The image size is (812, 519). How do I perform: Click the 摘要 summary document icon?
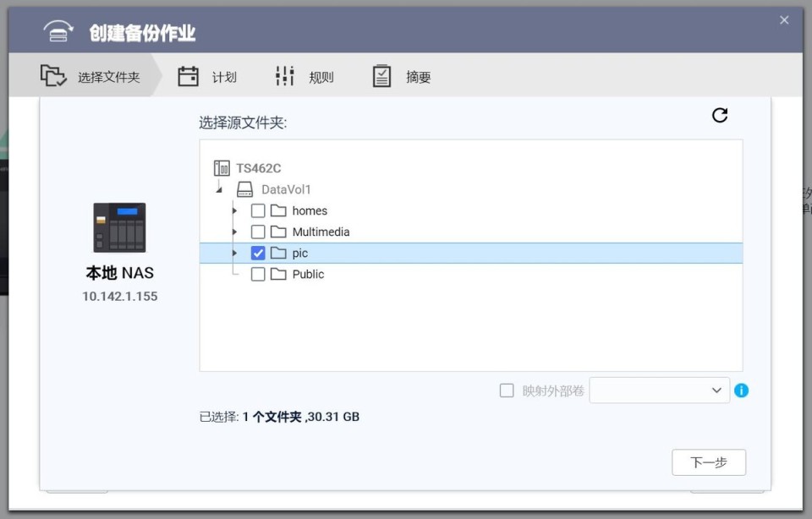pos(382,75)
